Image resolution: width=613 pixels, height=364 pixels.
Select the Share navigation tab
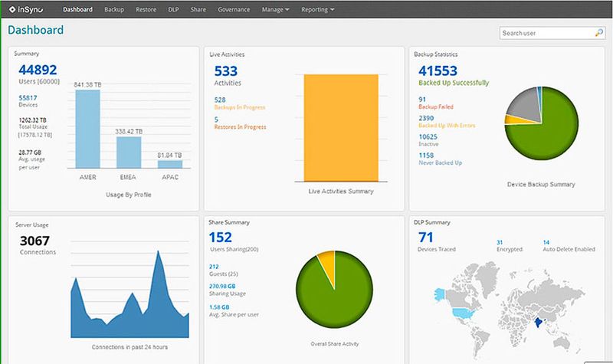click(x=196, y=10)
